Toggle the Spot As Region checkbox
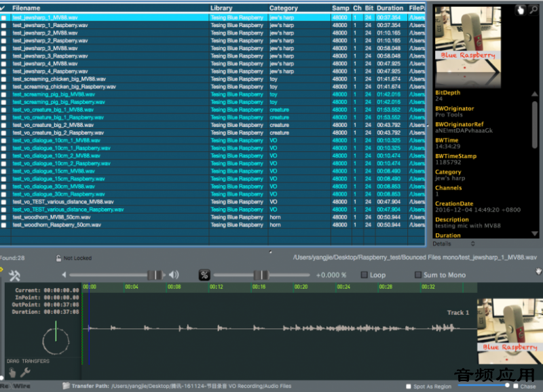 [x=409, y=387]
